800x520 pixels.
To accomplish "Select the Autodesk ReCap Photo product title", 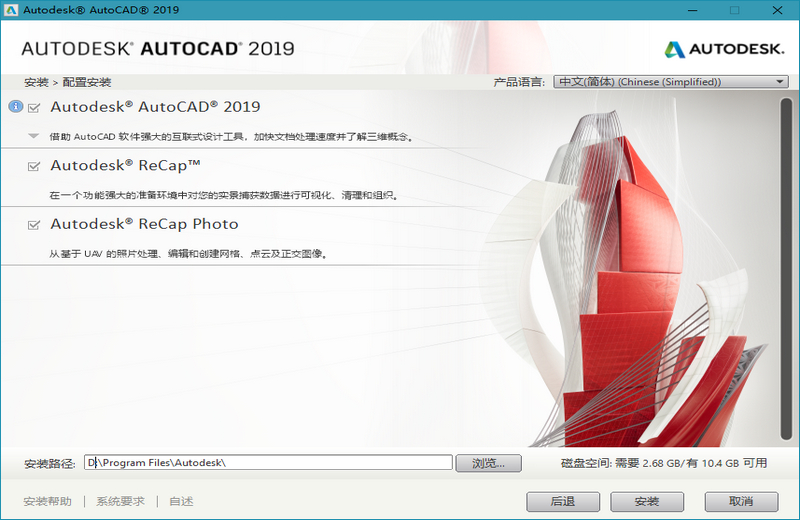I will [x=144, y=225].
